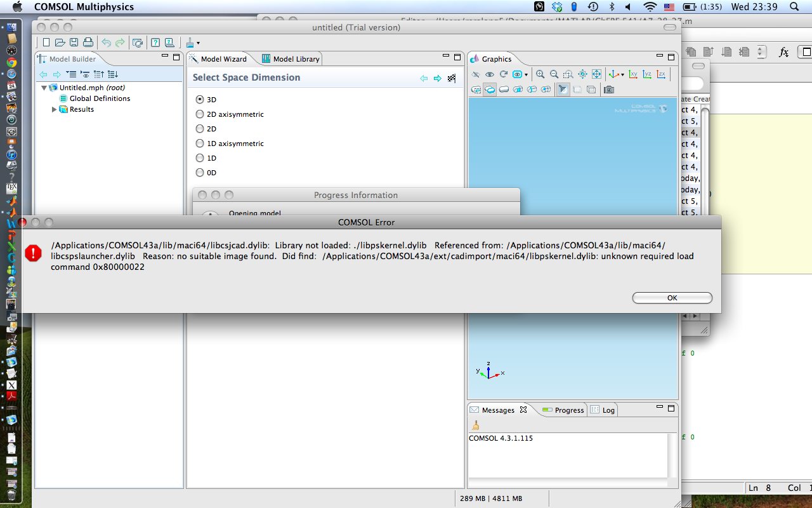Expand the Results tree node

[55, 109]
